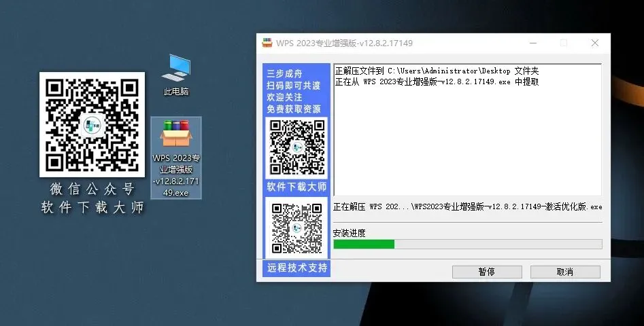The height and width of the screenshot is (326, 644).
Task: Select the 此电脑 desktop icon
Action: tap(176, 75)
